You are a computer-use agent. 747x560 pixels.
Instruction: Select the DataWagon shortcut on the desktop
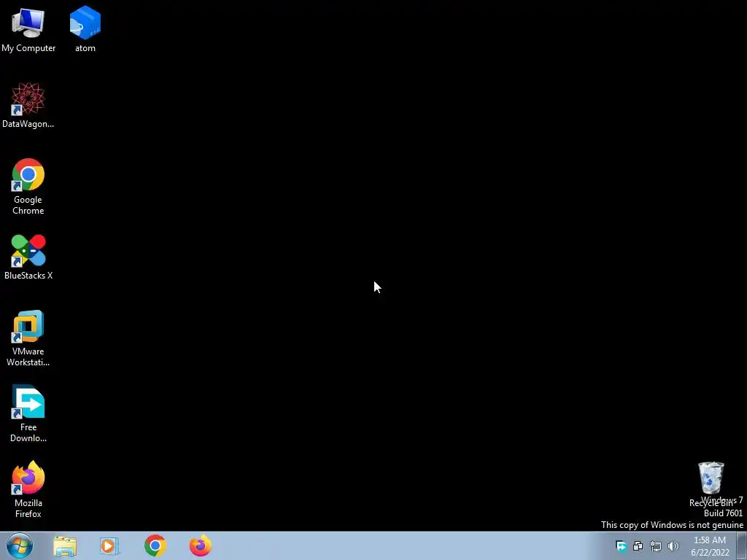(x=28, y=105)
